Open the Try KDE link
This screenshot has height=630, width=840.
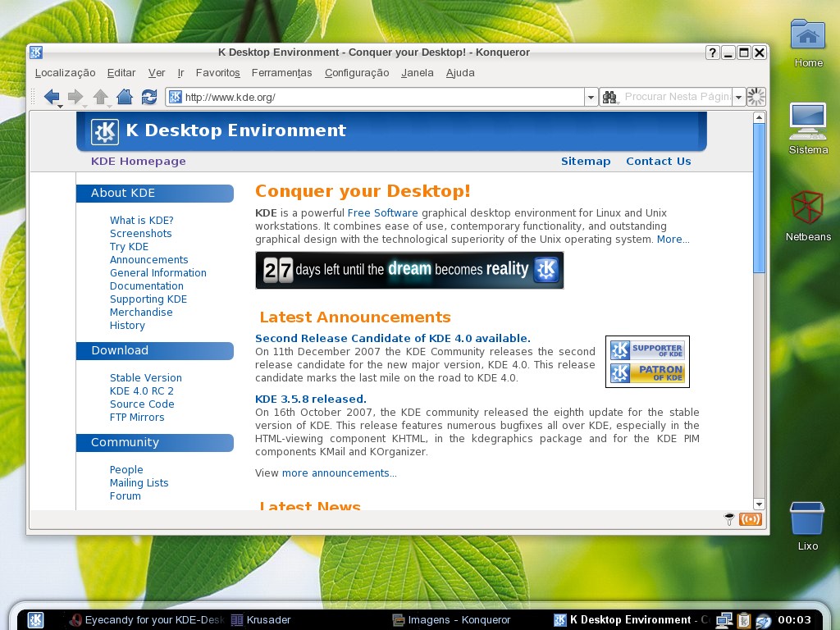coord(129,246)
